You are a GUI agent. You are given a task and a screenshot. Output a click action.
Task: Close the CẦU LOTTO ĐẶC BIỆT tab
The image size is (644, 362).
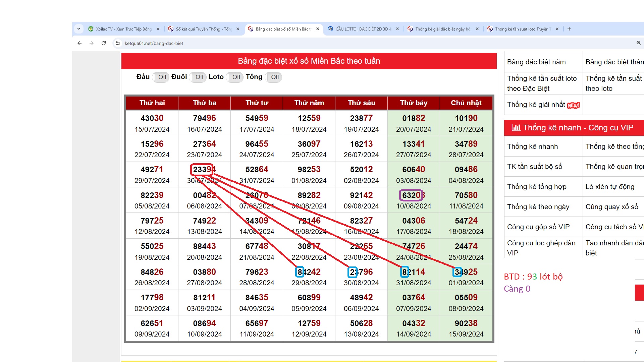[x=397, y=29]
